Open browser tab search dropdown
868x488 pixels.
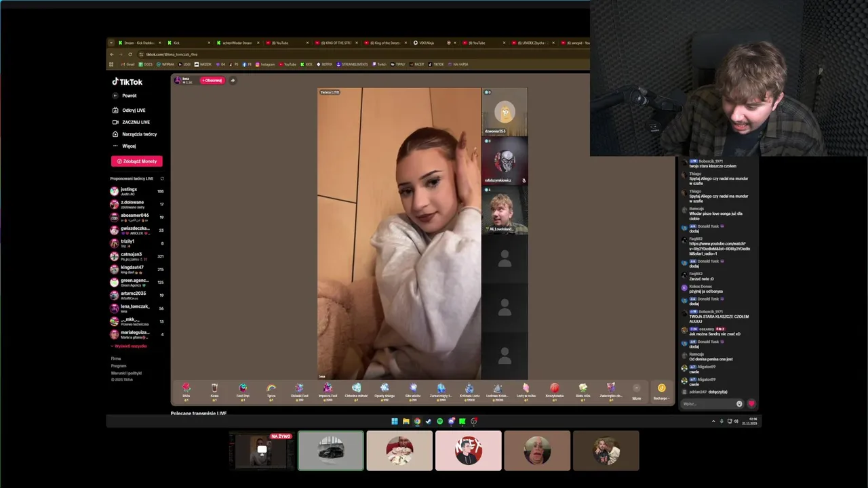[x=112, y=43]
